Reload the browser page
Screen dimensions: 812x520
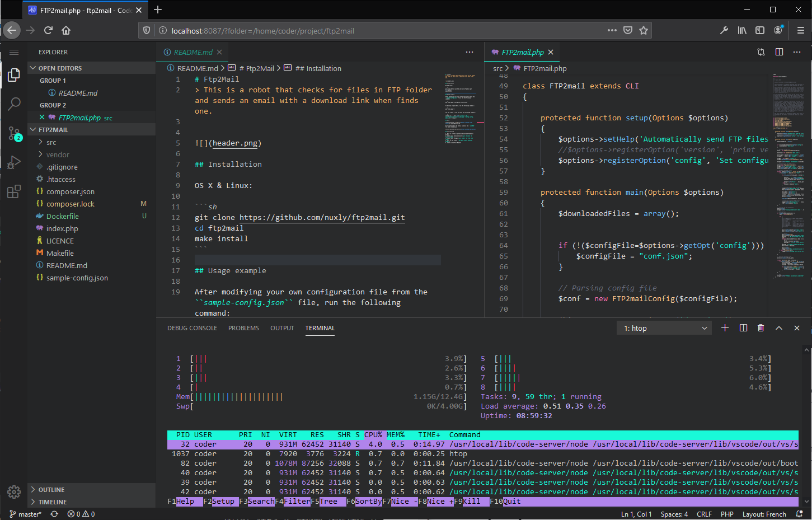coord(48,30)
